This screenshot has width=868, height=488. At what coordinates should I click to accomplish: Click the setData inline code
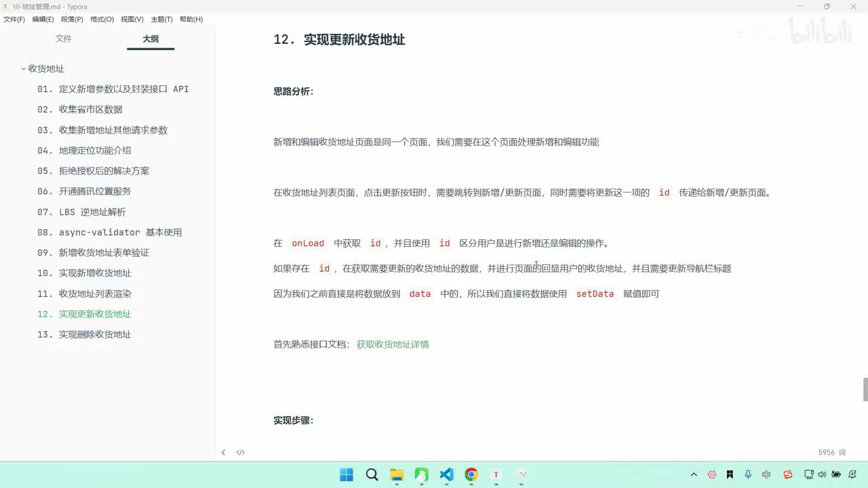(595, 294)
